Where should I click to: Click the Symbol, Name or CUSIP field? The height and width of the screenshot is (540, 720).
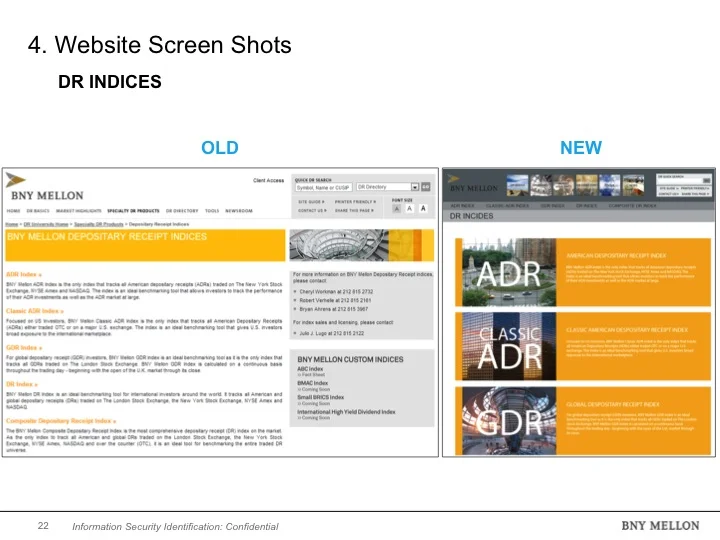click(x=323, y=187)
